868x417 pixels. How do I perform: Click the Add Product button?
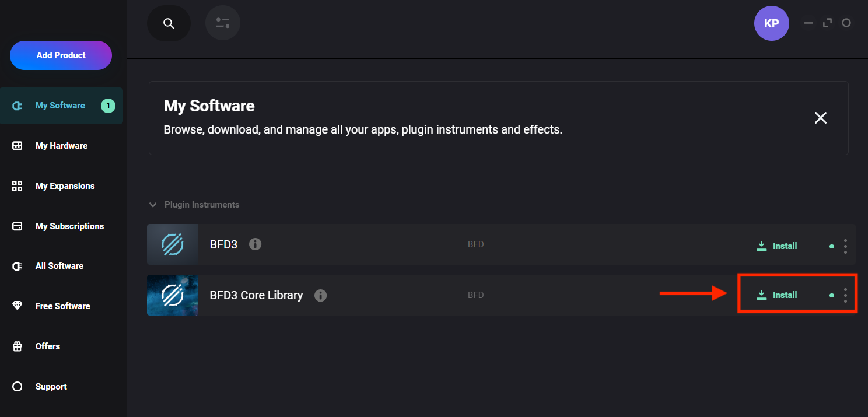(x=61, y=55)
